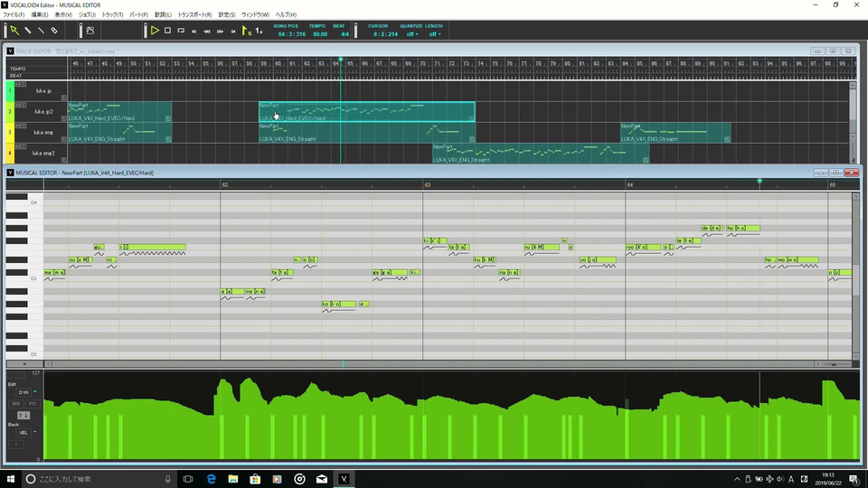
Task: Select the arrow pointer tool
Action: tap(14, 31)
